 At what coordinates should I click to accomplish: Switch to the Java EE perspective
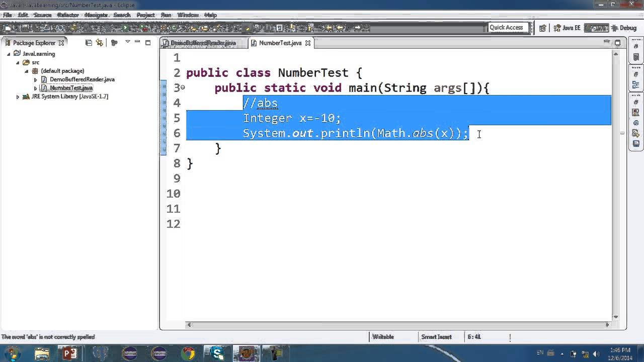(567, 28)
